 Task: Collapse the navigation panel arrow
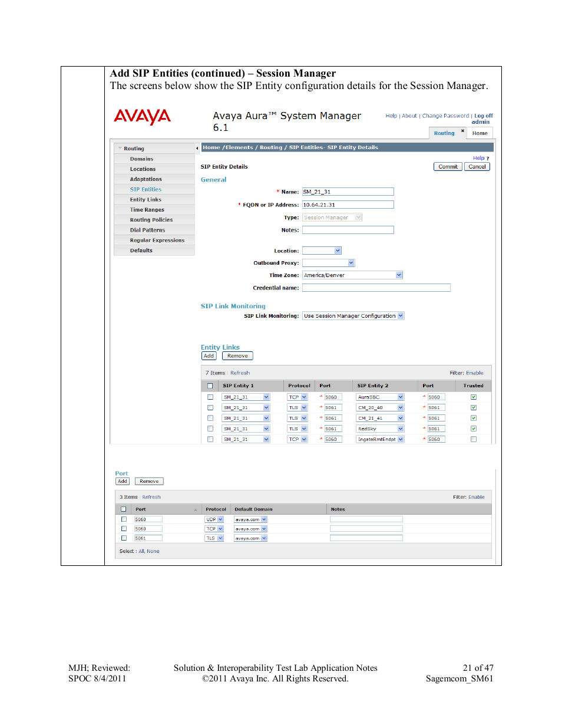[197, 149]
